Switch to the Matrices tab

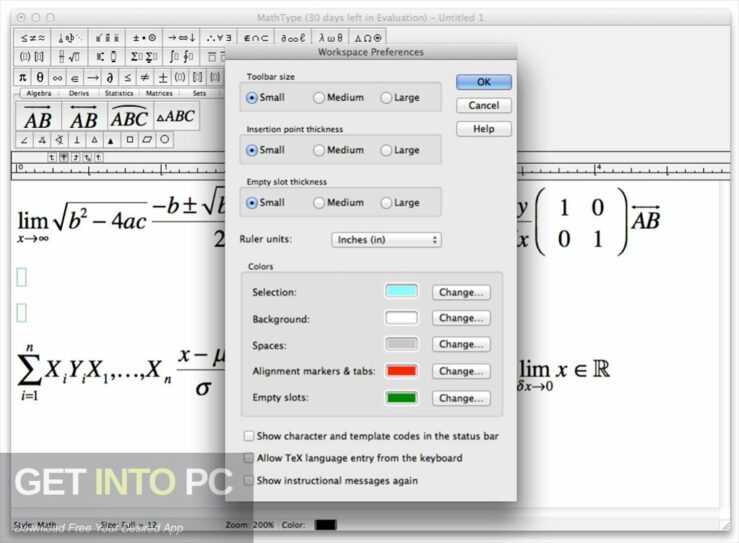coord(159,93)
